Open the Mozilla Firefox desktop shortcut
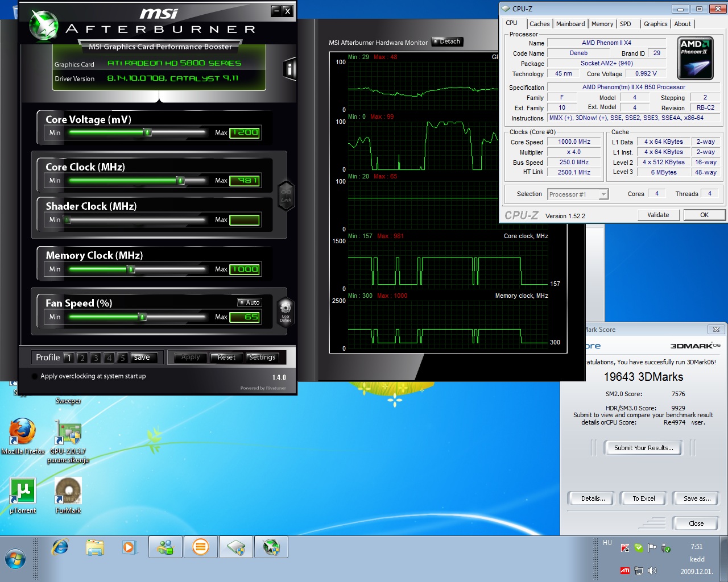This screenshot has height=582, width=728. (23, 436)
